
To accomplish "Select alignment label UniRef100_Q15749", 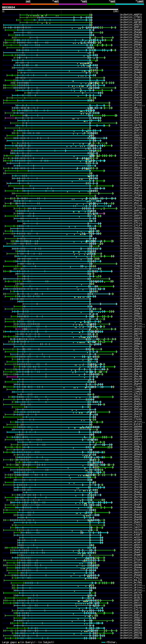I will coord(131,123).
